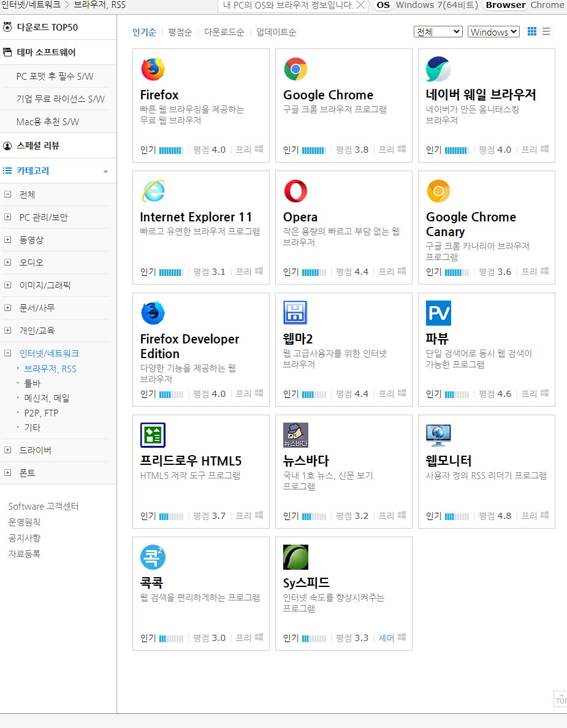Screen dimensions: 567x728
Task: Jump to page top with TOP button
Action: tap(560, 700)
